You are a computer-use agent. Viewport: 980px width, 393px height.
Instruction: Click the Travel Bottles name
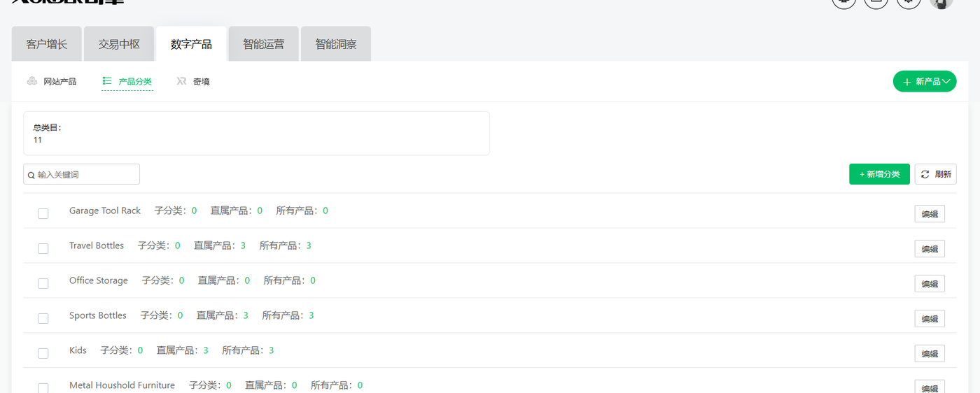[97, 245]
